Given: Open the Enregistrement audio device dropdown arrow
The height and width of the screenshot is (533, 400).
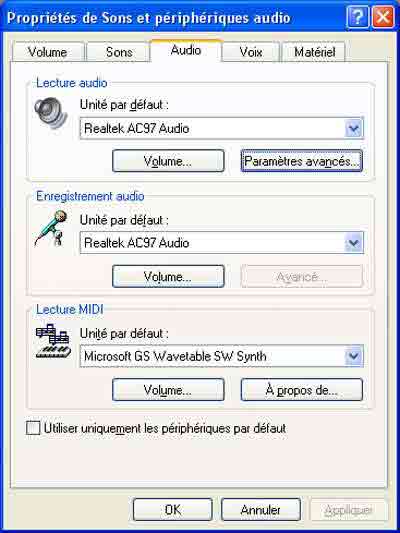Looking at the screenshot, I should tap(354, 243).
